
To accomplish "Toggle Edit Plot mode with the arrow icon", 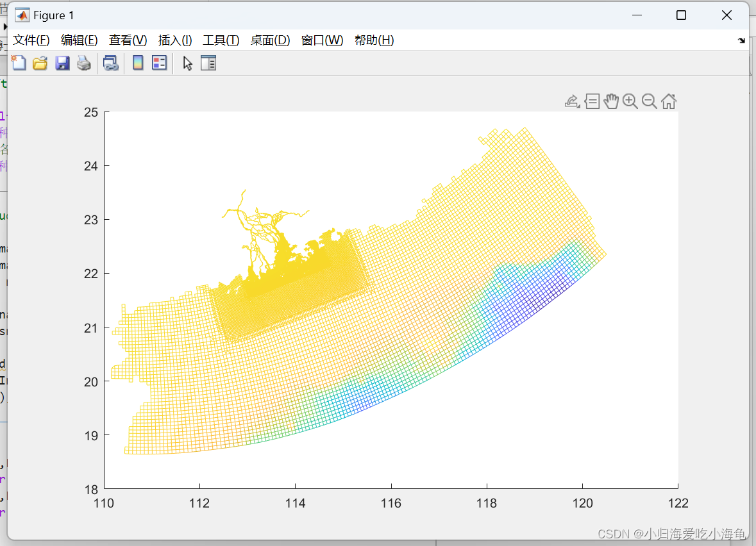I will [x=186, y=63].
